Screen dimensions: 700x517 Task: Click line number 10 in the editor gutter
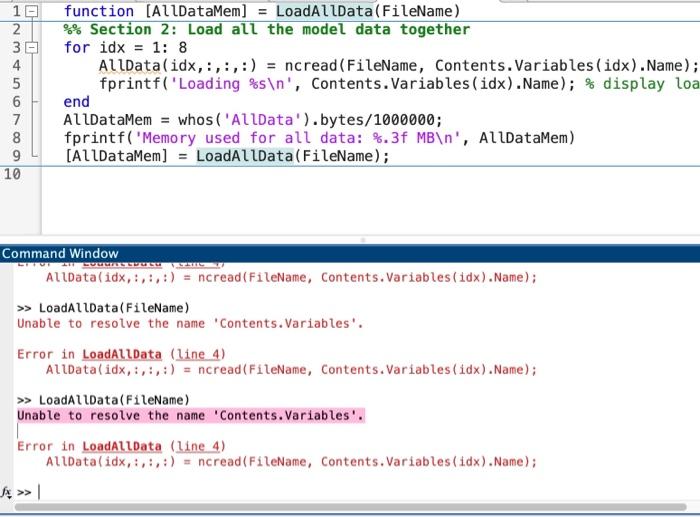[12, 174]
